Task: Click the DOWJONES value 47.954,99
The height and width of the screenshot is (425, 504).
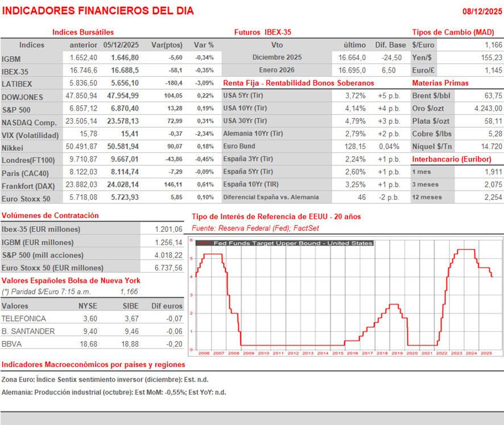Action: point(121,97)
